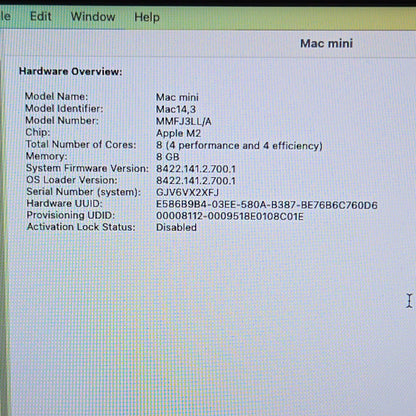Select the Hardware UUID value
This screenshot has height=416, width=416.
tap(267, 205)
